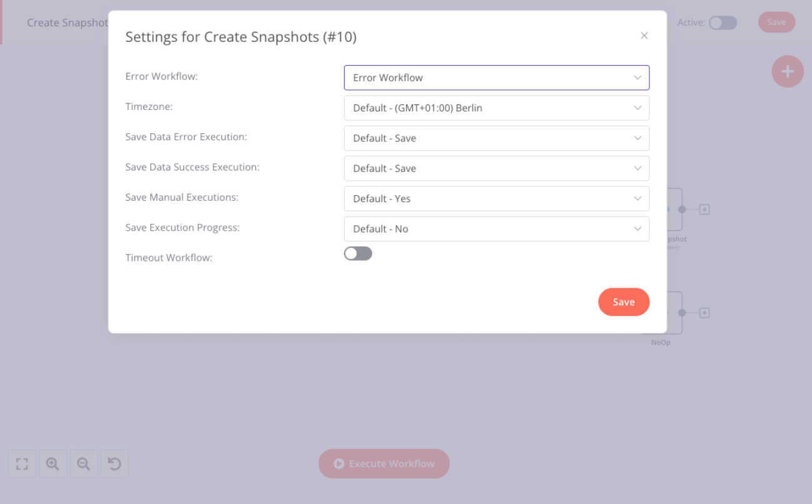Zoom in on the workflow canvas
The width and height of the screenshot is (812, 504).
[x=53, y=463]
